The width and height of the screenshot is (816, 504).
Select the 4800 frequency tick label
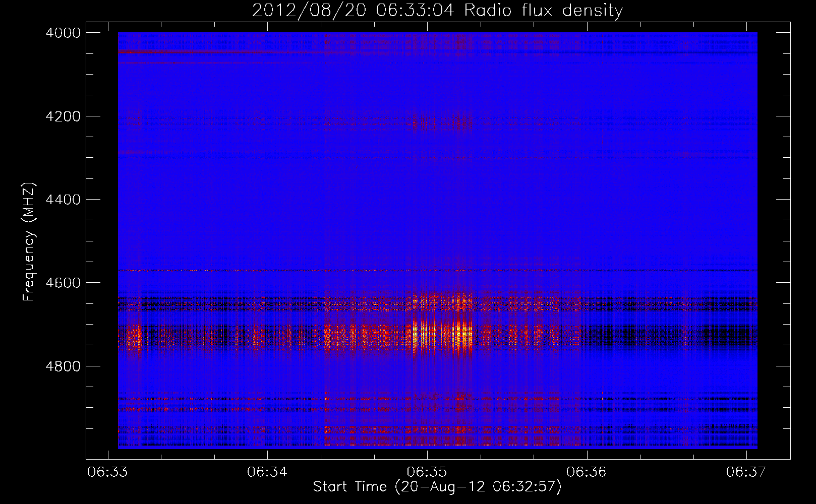point(63,366)
